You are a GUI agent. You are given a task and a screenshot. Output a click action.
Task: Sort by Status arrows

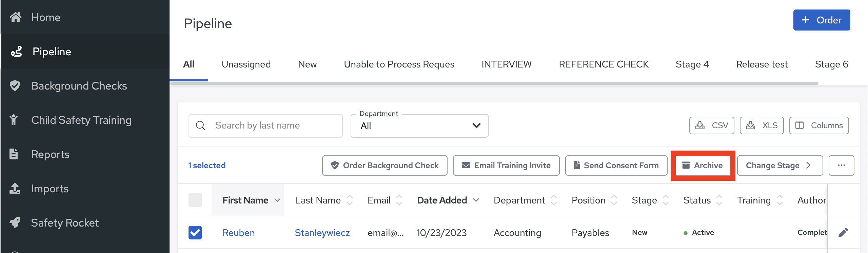[719, 200]
